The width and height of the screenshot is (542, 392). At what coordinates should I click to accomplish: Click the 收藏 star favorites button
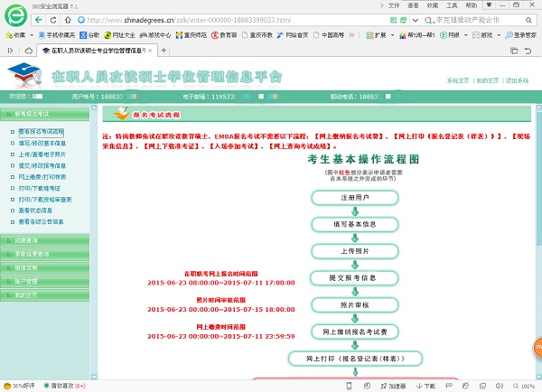click(15, 35)
